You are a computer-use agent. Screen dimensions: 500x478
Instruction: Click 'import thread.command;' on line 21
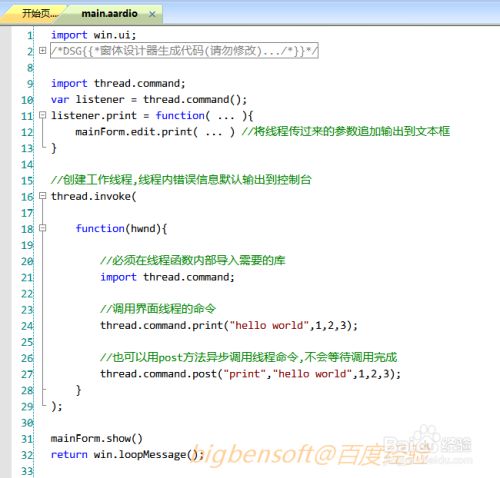click(167, 277)
